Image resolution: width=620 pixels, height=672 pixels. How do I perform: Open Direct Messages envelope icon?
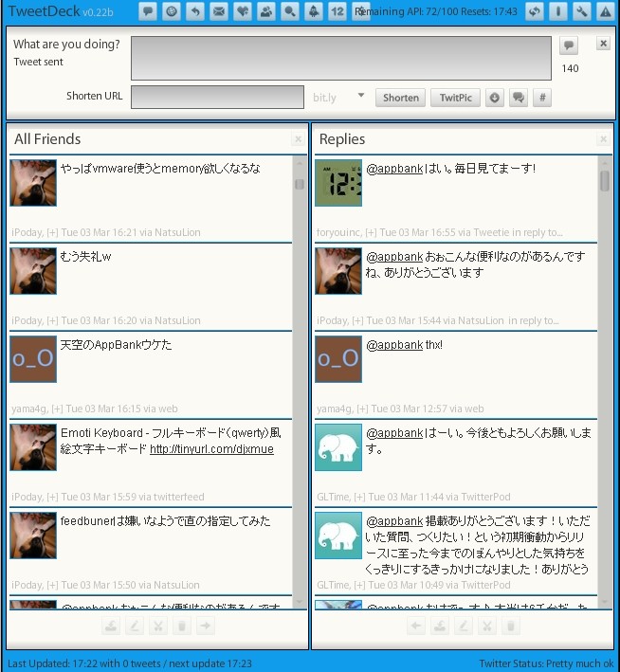pos(219,11)
